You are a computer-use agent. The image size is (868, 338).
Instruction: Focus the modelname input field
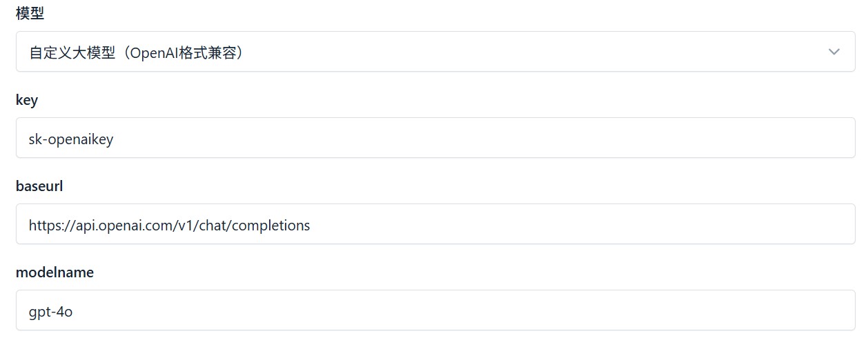coord(435,310)
